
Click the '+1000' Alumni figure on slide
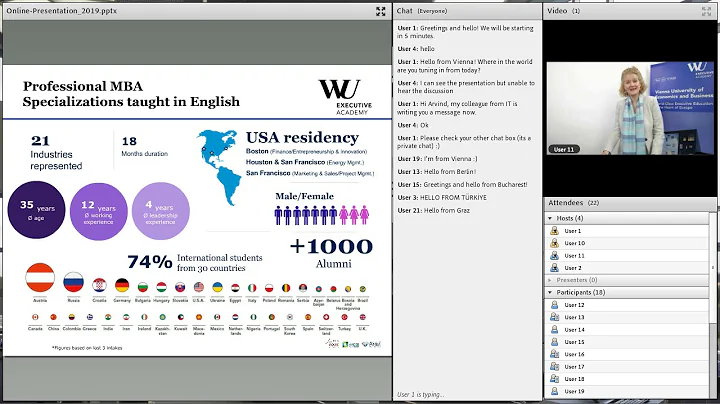click(331, 247)
